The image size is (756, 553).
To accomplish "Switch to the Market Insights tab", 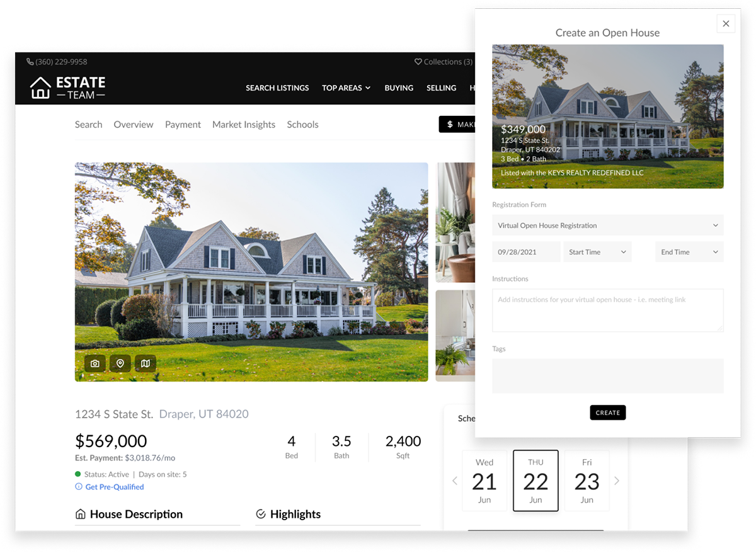I will coord(244,125).
